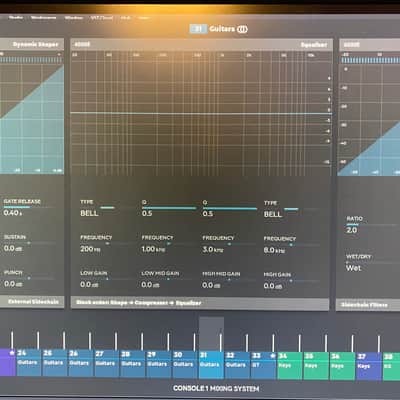This screenshot has height=400, width=400.
Task: Adjust the Sustain slider
Action: tap(30, 243)
